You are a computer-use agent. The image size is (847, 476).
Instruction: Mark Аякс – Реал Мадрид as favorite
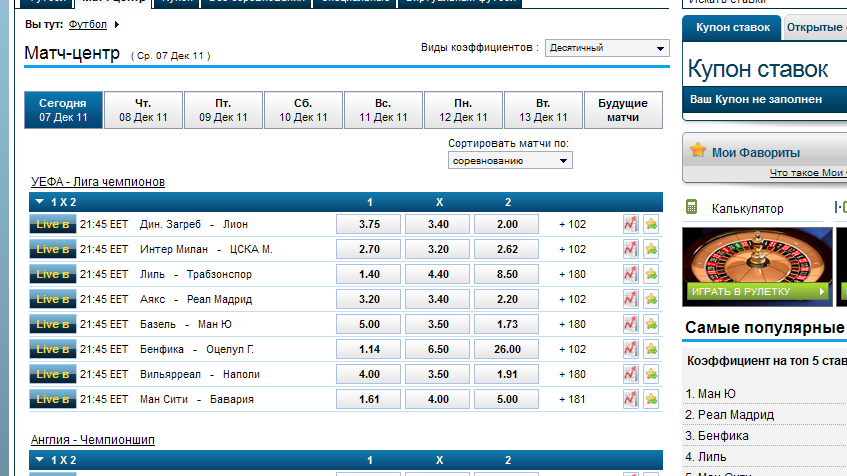click(651, 299)
